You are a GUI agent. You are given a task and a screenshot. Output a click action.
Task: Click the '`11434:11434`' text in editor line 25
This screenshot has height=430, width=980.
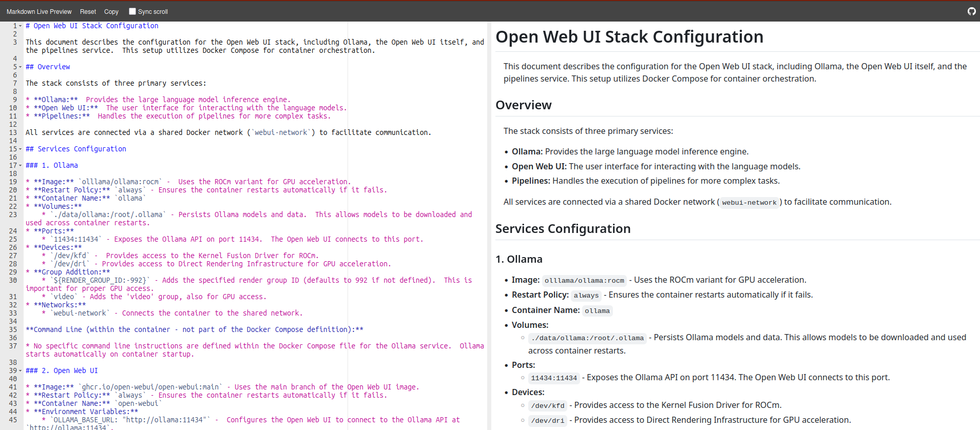click(76, 239)
